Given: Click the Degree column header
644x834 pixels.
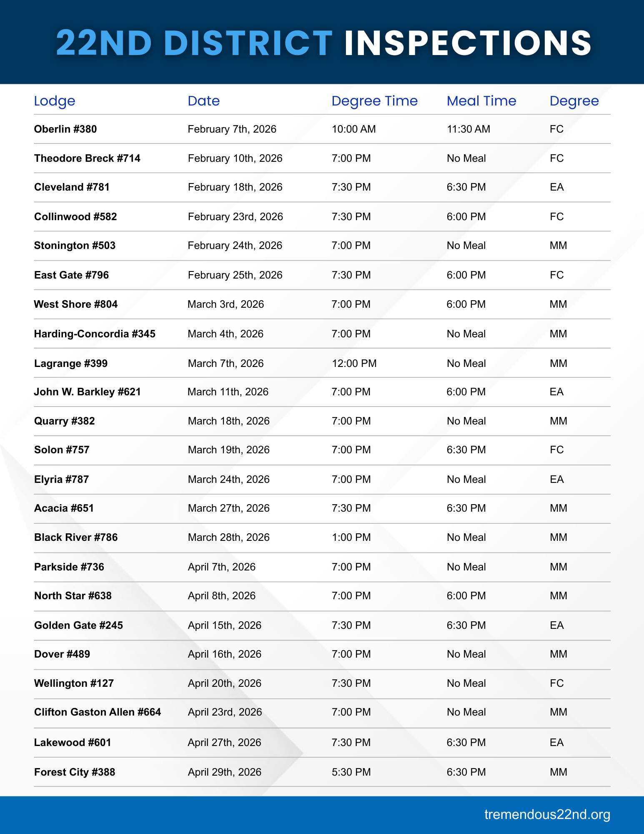Looking at the screenshot, I should click(574, 101).
